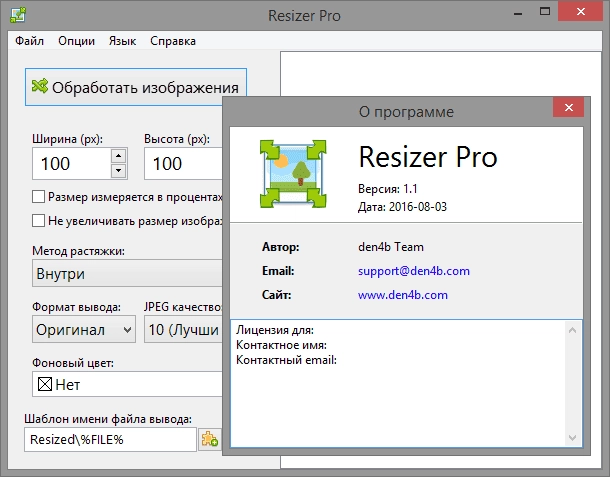The width and height of the screenshot is (610, 477).
Task: Expand the Формат вывода dropdown showing Оригинал
Action: 84,330
